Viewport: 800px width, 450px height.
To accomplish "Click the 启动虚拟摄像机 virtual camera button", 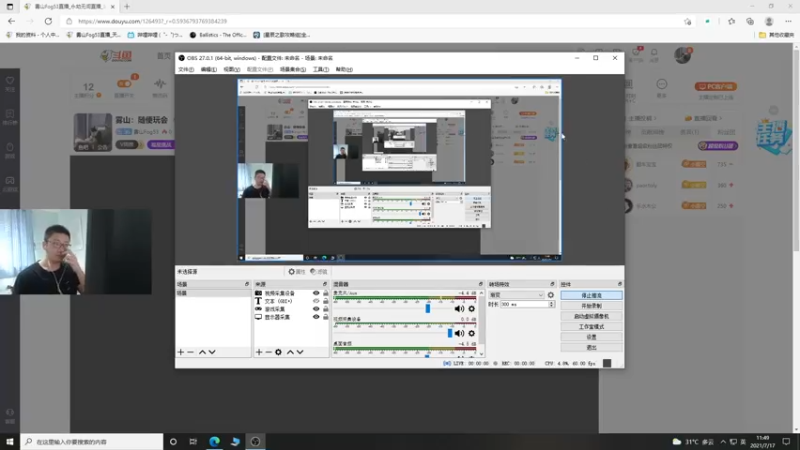I will 591,316.
